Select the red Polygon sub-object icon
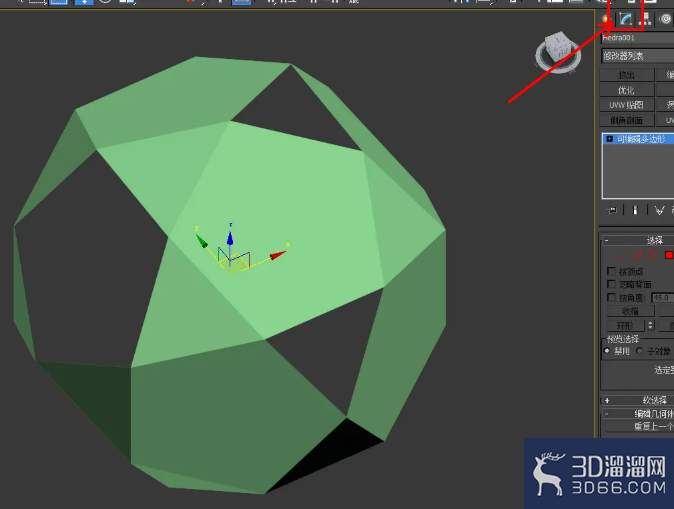This screenshot has height=509, width=674. click(x=669, y=255)
